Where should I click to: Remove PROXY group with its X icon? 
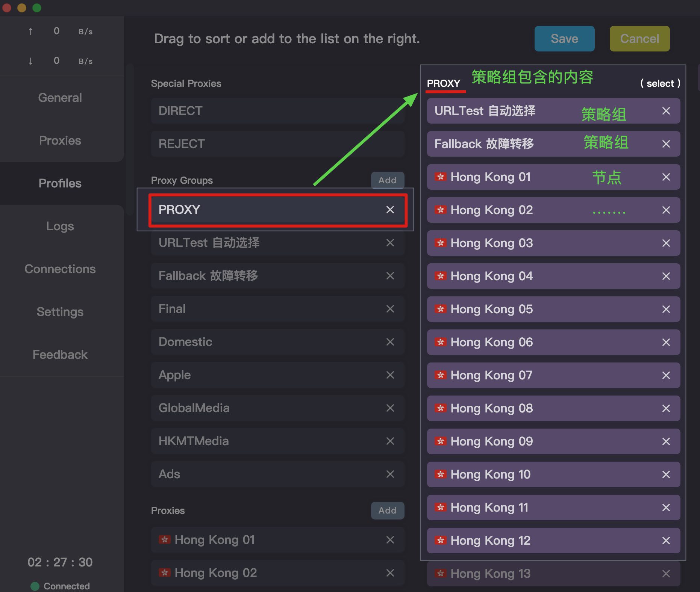pos(390,210)
